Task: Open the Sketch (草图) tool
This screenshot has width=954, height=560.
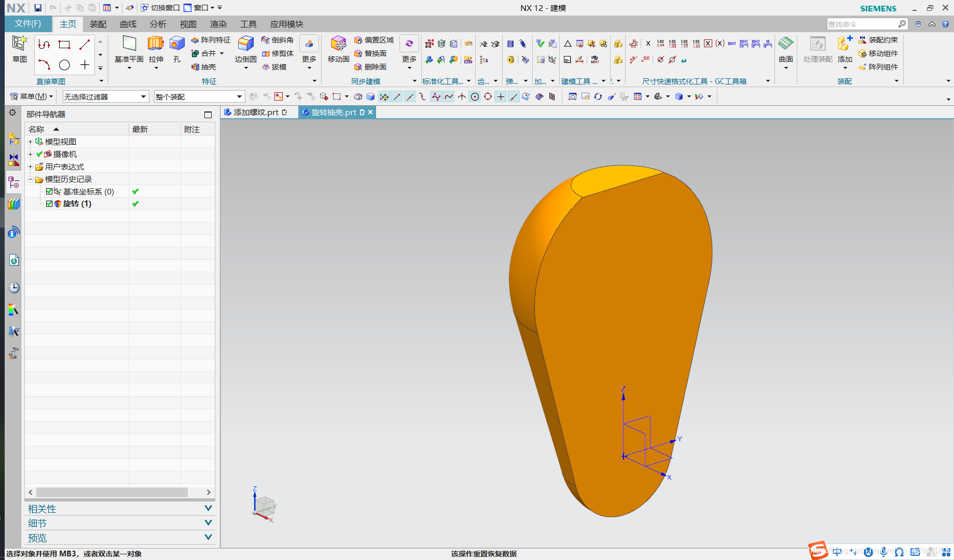Action: (20, 49)
